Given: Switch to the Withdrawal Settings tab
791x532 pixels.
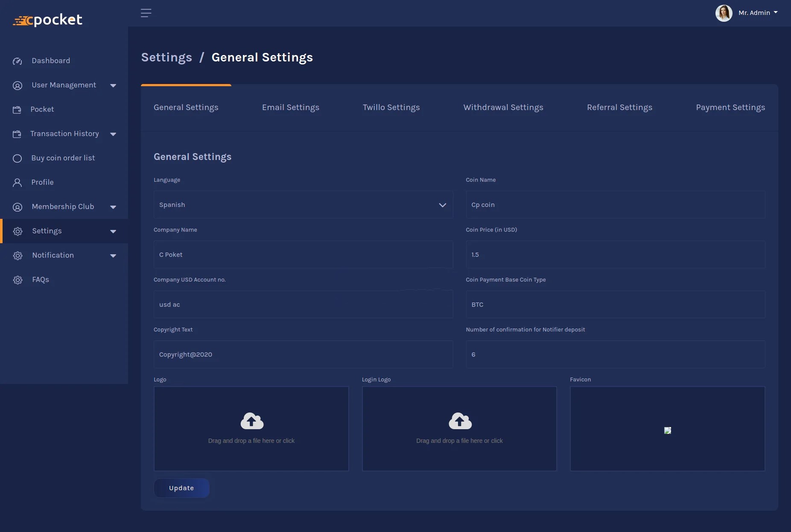Looking at the screenshot, I should tap(503, 108).
